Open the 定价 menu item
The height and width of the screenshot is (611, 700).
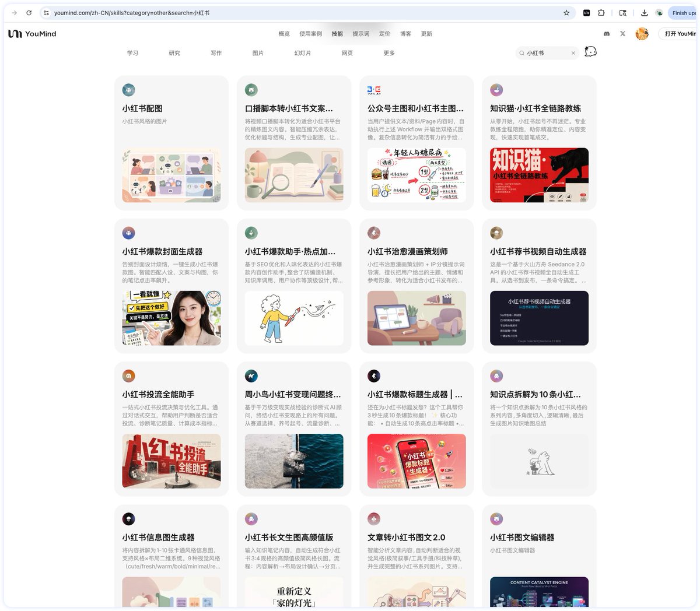click(x=384, y=34)
